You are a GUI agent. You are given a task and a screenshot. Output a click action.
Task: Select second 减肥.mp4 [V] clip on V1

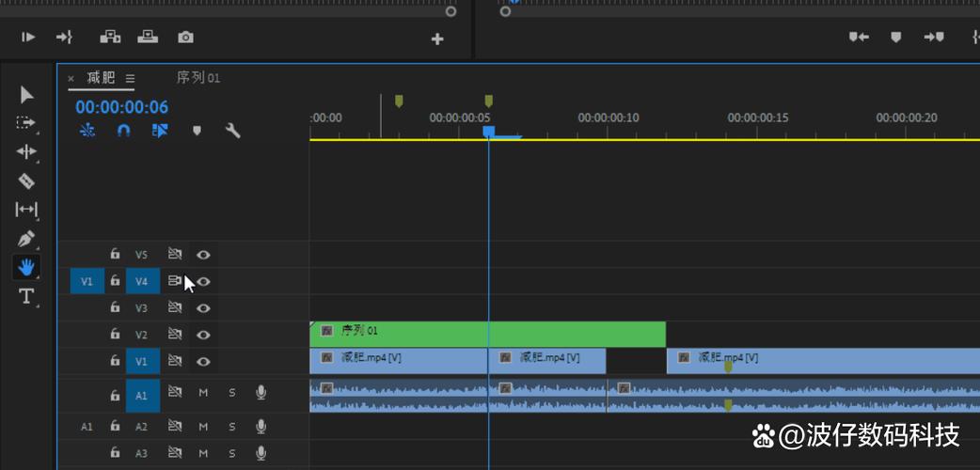[x=547, y=361]
